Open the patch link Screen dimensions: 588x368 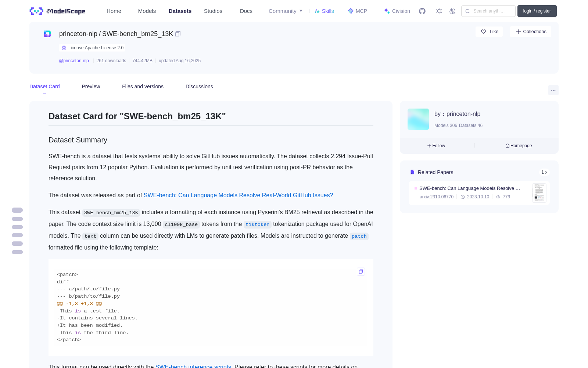pos(359,236)
